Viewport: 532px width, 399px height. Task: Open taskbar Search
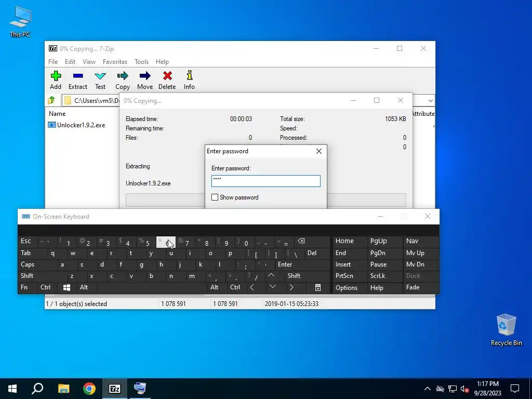[x=37, y=389]
